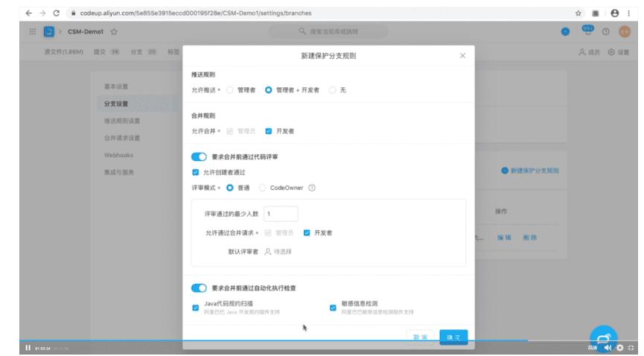
Task: Open 集成与服务 in settings sidebar
Action: click(119, 172)
